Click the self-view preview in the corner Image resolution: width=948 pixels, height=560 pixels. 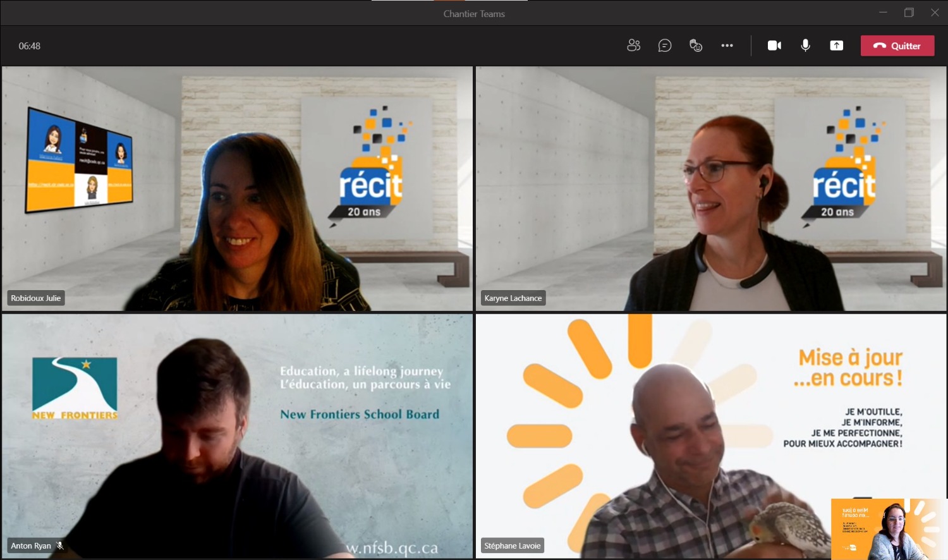[x=888, y=529]
